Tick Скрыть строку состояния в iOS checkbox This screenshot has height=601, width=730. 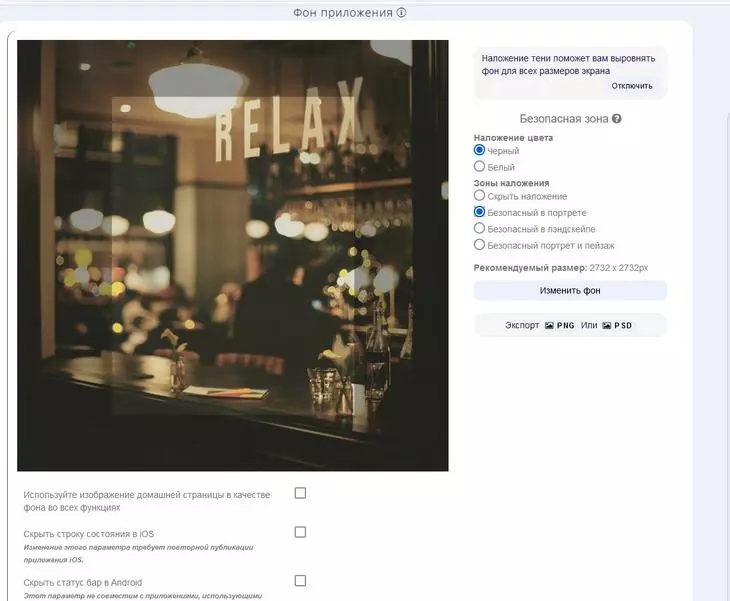tap(300, 532)
